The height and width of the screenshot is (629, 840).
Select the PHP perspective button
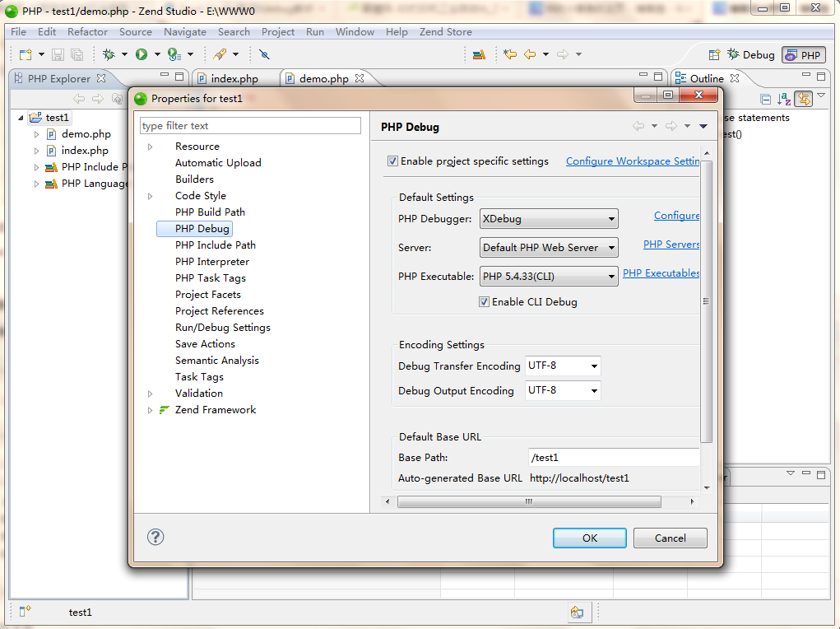(804, 55)
